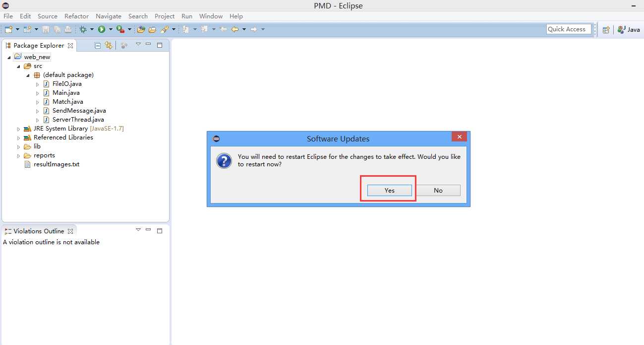Open the New wizard dropdown arrow
Image resolution: width=644 pixels, height=345 pixels.
(x=17, y=29)
